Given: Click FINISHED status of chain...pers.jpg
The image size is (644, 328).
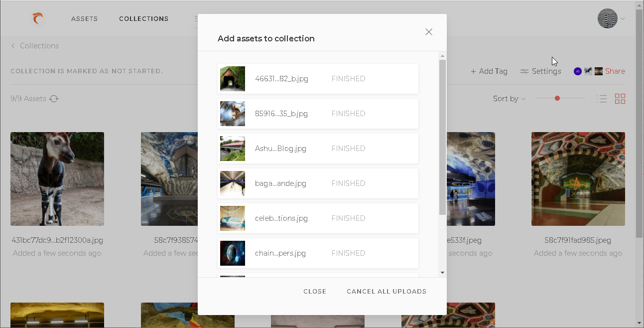Looking at the screenshot, I should point(348,253).
